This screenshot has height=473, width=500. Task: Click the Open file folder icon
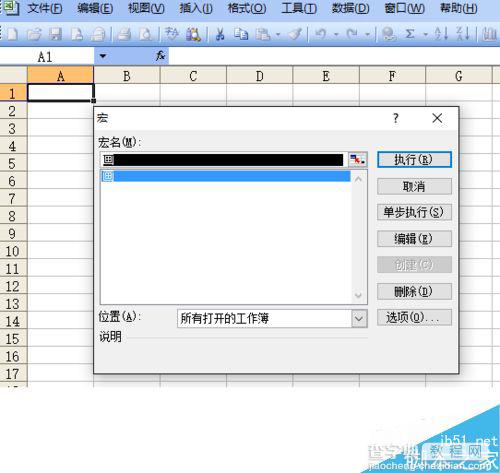pyautogui.click(x=34, y=34)
